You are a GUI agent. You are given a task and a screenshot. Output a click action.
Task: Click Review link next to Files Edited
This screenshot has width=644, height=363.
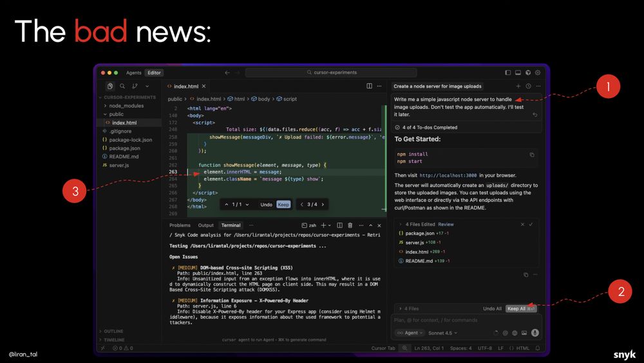446,224
